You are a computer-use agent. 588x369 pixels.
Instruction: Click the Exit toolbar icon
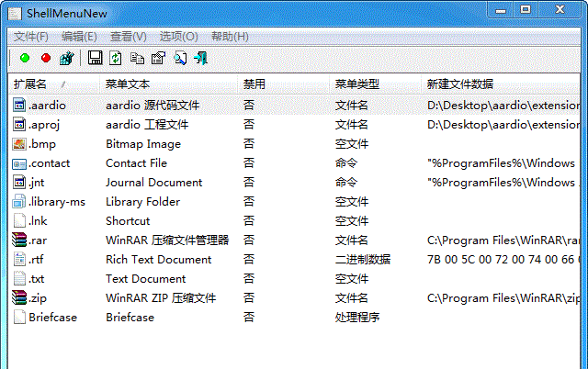point(200,58)
